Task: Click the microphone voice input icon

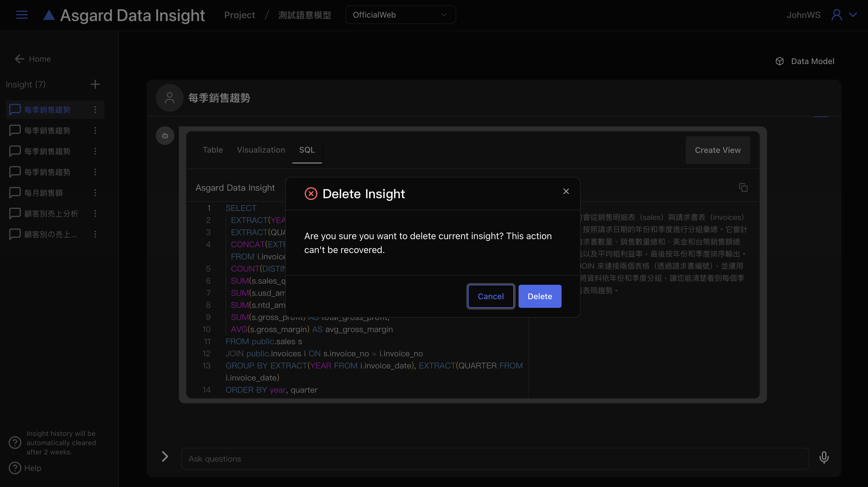Action: [824, 458]
